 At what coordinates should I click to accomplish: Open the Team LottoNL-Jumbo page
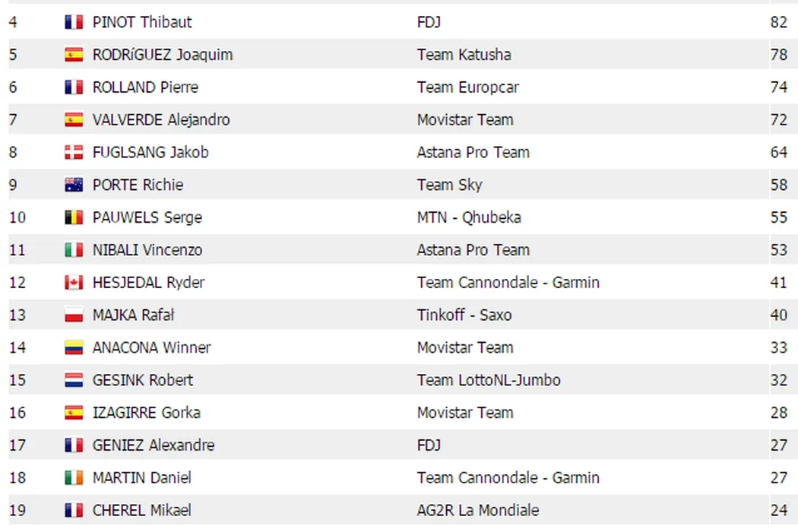click(489, 381)
